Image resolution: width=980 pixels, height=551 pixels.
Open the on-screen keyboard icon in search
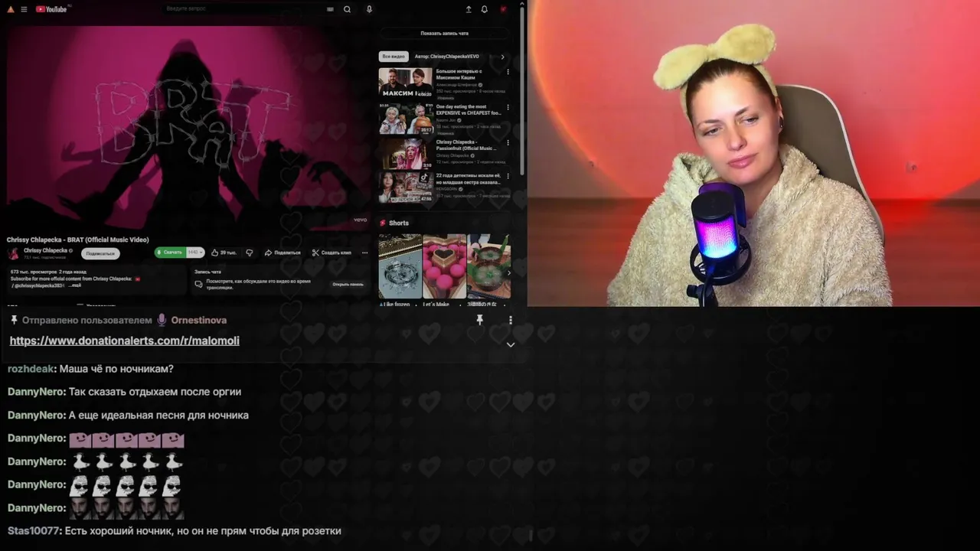[x=330, y=9]
